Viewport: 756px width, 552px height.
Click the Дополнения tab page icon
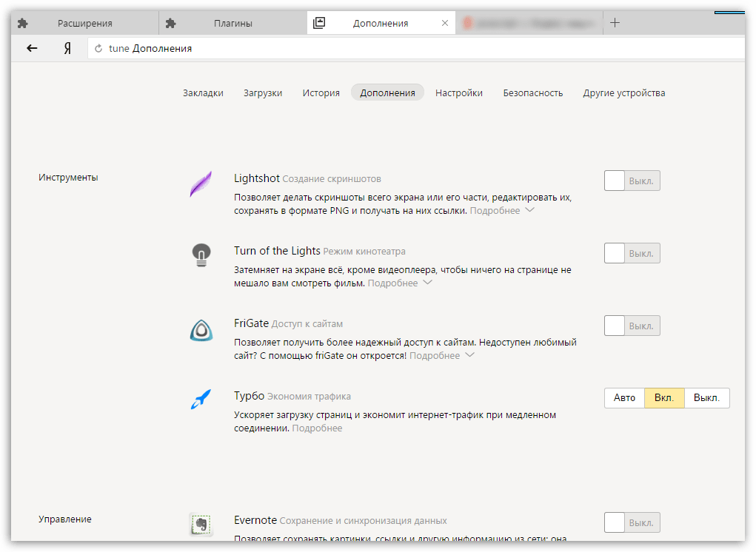click(x=319, y=23)
